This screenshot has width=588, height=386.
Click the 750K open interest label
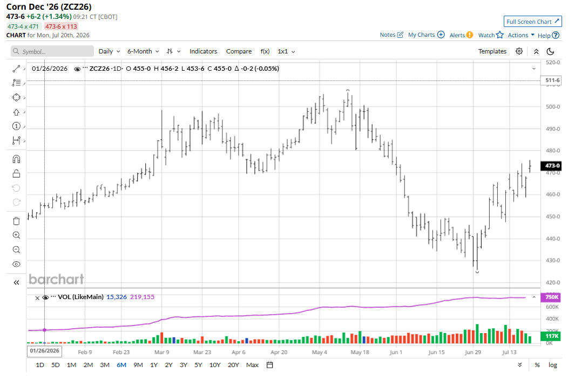coord(551,297)
